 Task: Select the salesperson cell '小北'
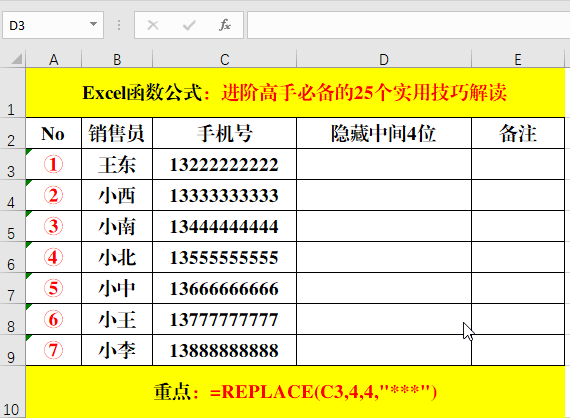point(117,257)
